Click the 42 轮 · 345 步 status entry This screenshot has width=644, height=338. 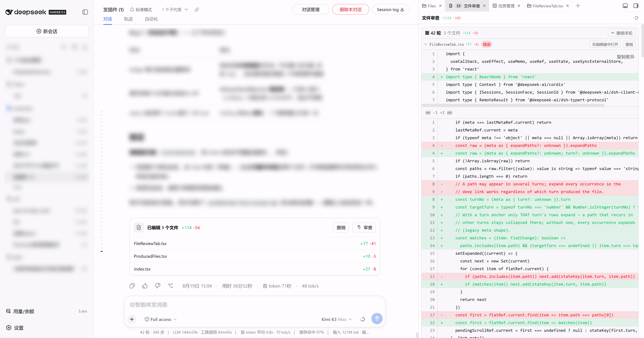[x=152, y=332]
